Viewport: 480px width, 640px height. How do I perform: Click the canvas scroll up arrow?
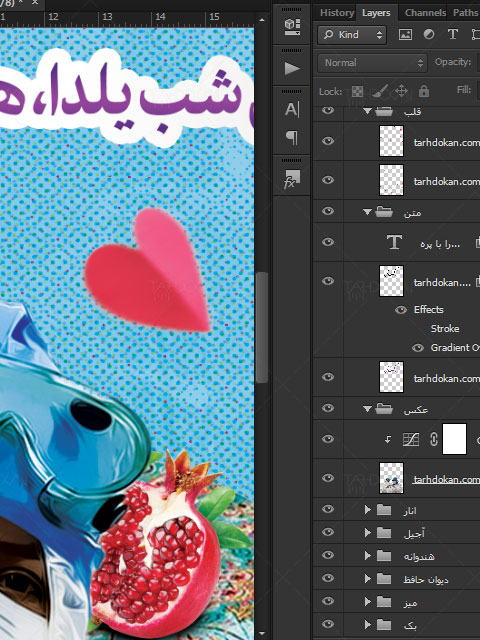tap(262, 20)
